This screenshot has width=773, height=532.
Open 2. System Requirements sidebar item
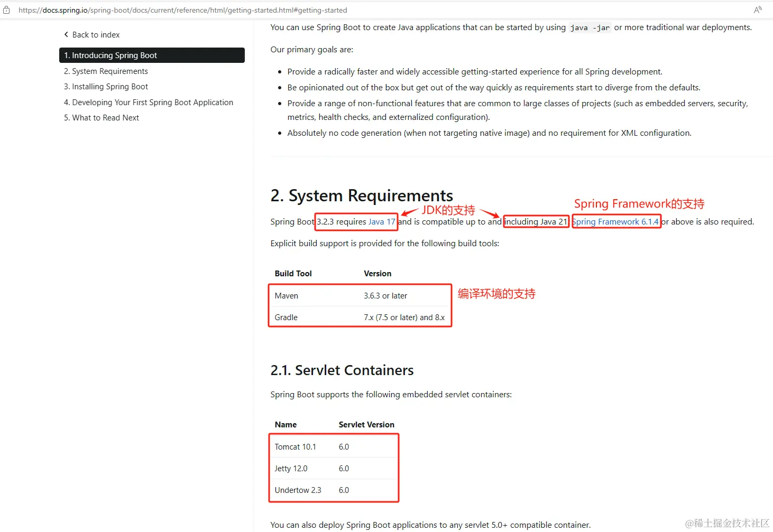click(x=106, y=71)
